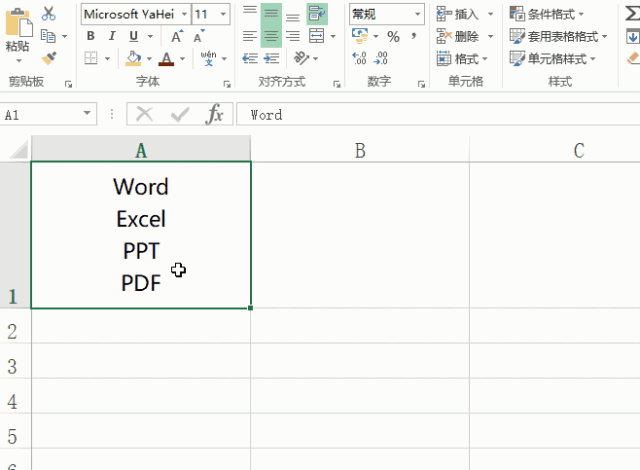
Task: Click Merge and Center icon
Action: pyautogui.click(x=317, y=36)
